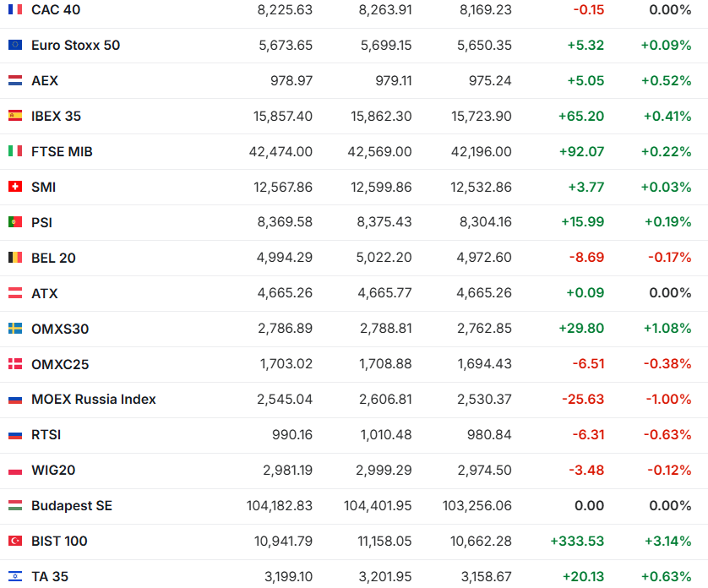Open the FTSE MIB index link

click(x=62, y=151)
